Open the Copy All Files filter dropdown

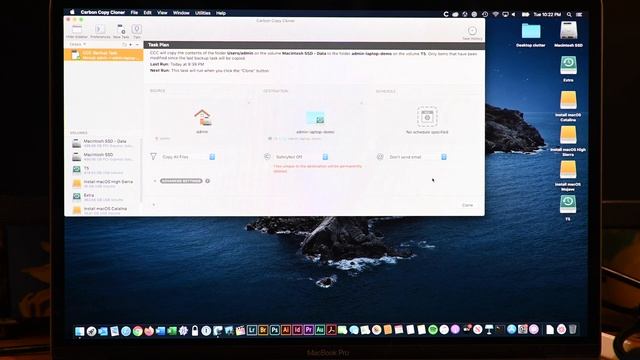[188, 157]
